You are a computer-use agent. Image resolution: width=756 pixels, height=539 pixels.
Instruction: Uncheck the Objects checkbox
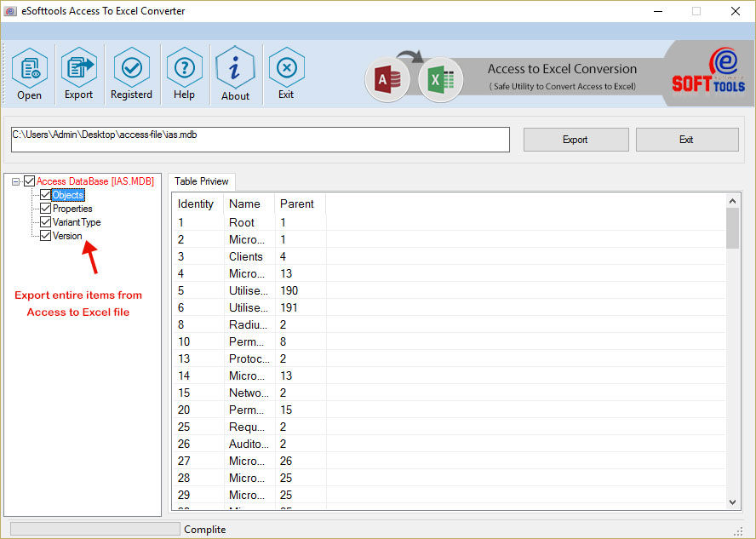(x=45, y=195)
